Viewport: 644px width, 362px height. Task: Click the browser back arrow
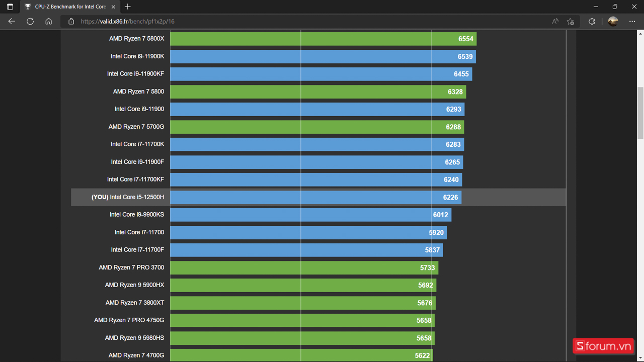tap(12, 21)
